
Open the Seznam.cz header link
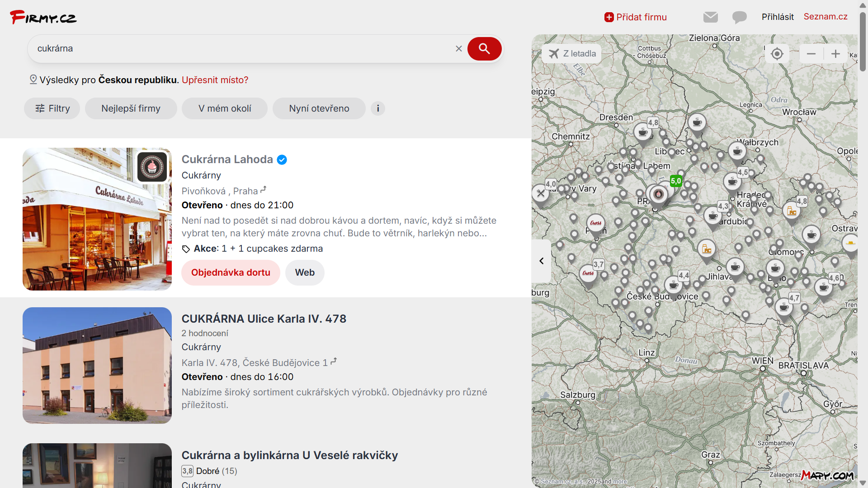click(825, 17)
